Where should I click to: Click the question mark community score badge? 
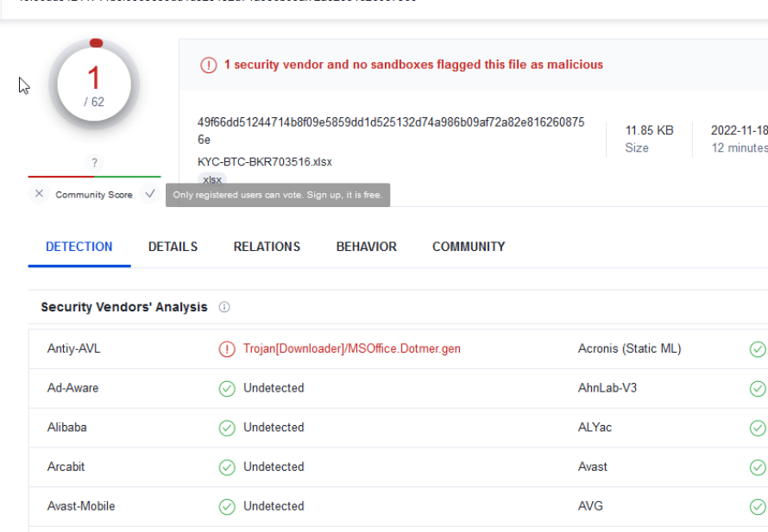pyautogui.click(x=95, y=162)
